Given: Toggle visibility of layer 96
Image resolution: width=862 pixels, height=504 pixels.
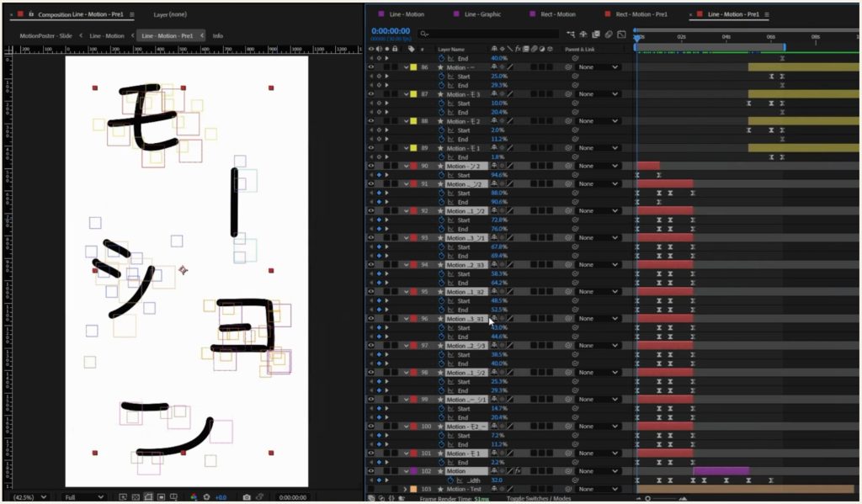Looking at the screenshot, I should pyautogui.click(x=371, y=319).
